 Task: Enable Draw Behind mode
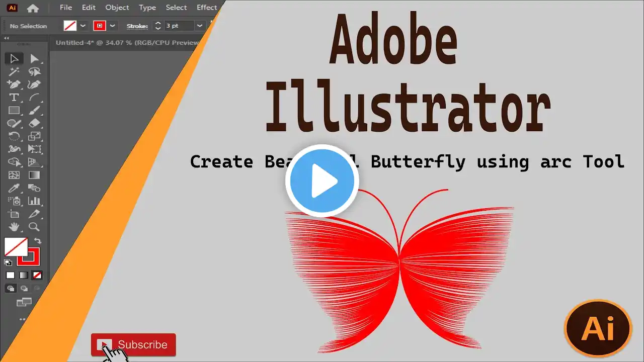click(x=24, y=289)
